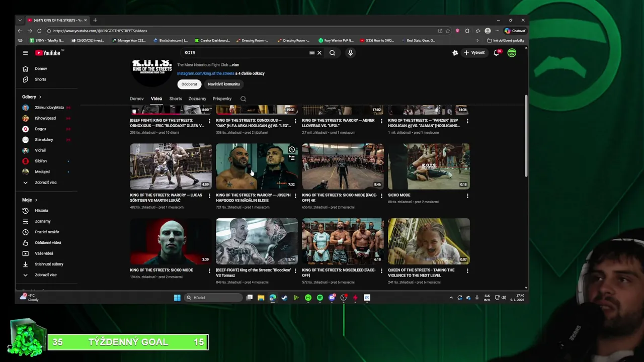Search within the channel using the magnifier
The height and width of the screenshot is (362, 644).
point(243,99)
